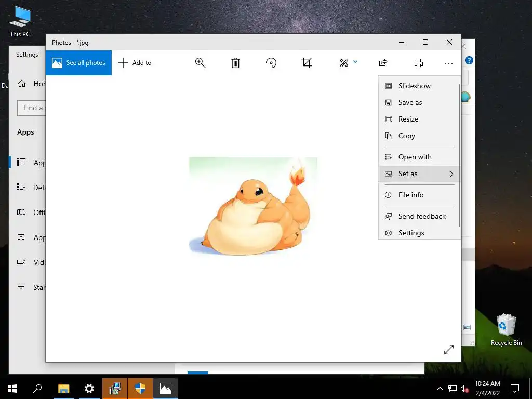Select Resize menu entry
Screen dimensions: 532x399
[x=419, y=119]
